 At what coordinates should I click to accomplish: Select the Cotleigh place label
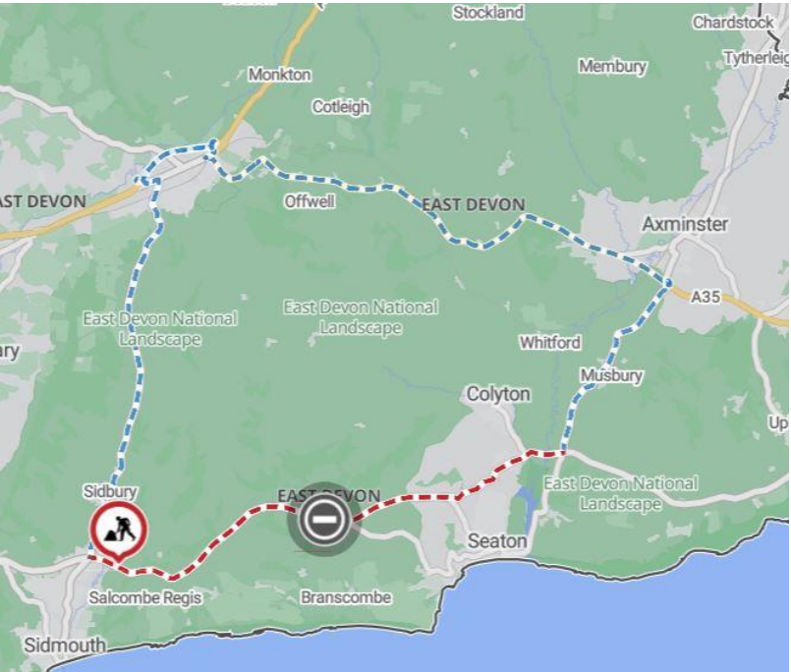[x=341, y=107]
